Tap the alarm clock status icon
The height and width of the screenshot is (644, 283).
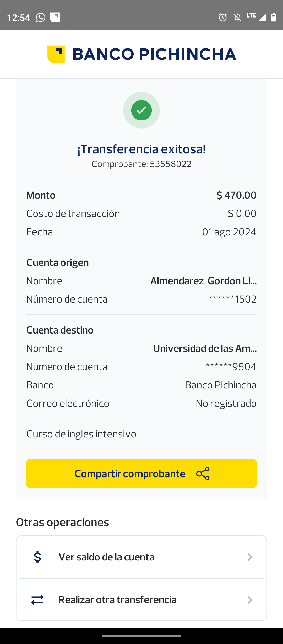pos(223,18)
